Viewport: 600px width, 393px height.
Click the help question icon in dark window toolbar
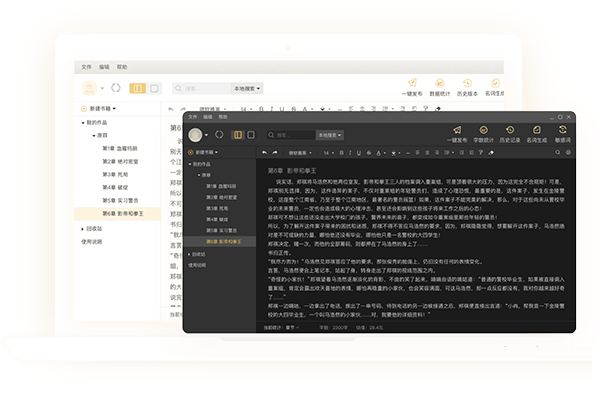[481, 153]
